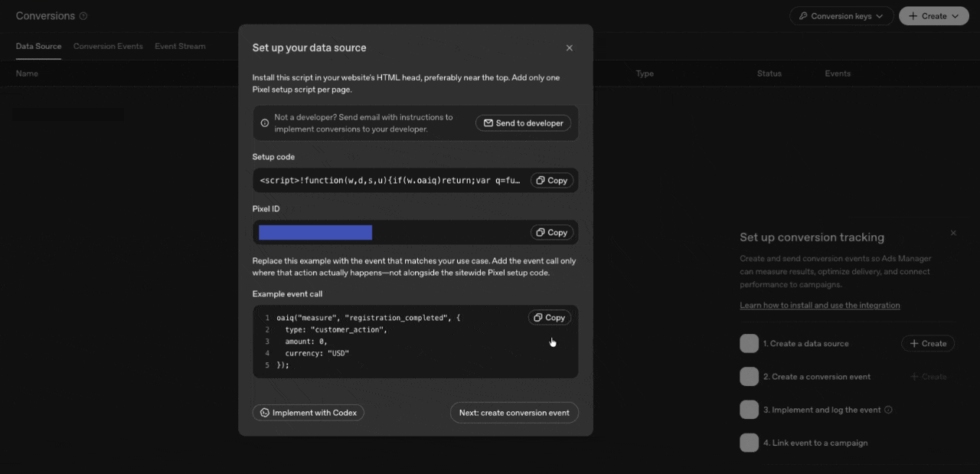This screenshot has width=980, height=474.
Task: Switch to Event Stream tab
Action: click(x=180, y=47)
